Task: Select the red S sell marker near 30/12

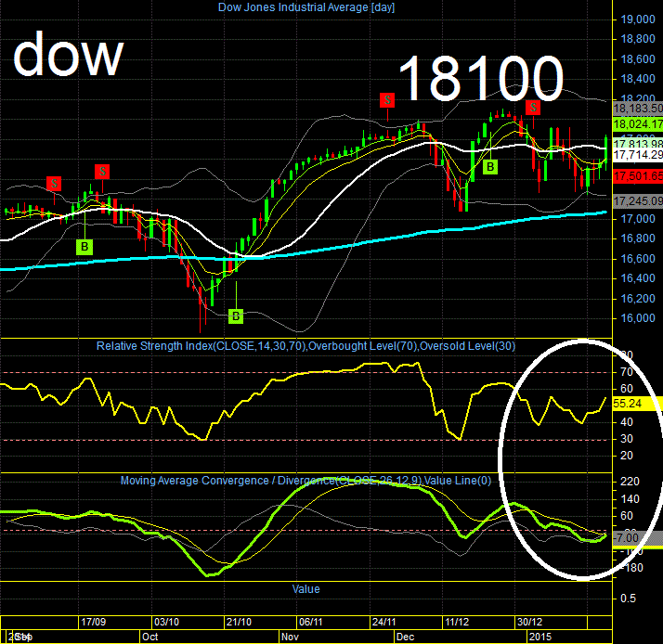Action: pyautogui.click(x=533, y=108)
